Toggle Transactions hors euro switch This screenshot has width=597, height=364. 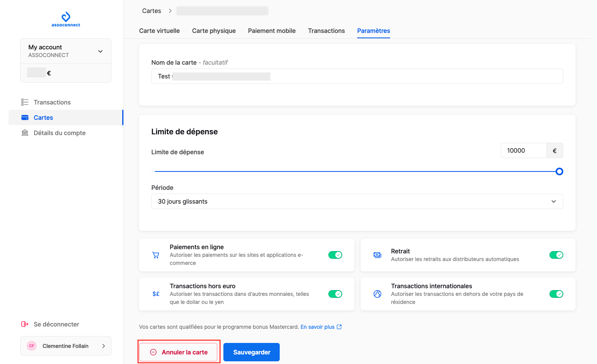point(335,294)
